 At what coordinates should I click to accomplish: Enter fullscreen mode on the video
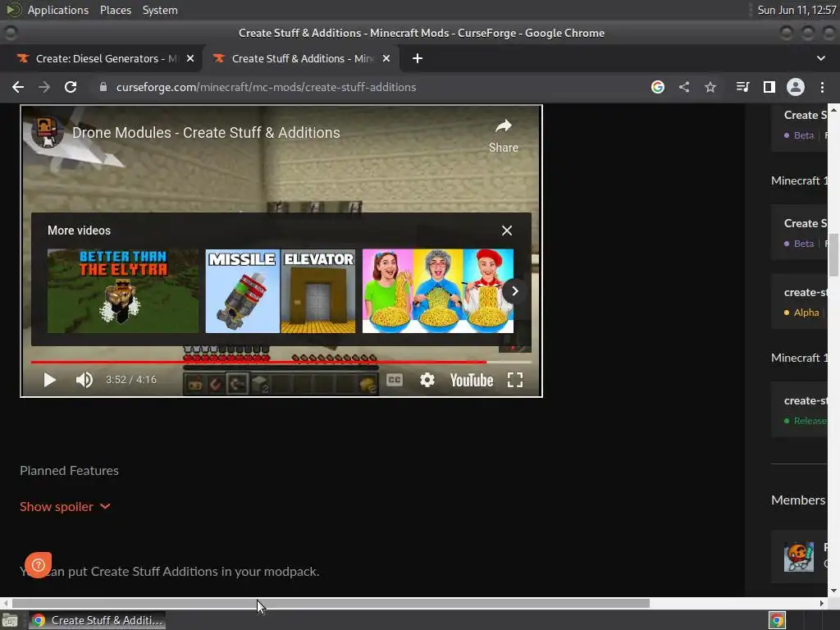click(515, 380)
